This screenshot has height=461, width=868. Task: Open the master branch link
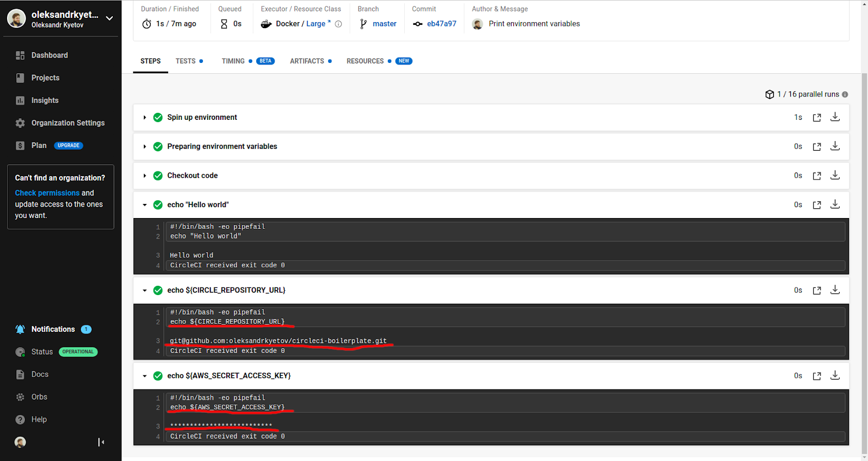tap(384, 24)
